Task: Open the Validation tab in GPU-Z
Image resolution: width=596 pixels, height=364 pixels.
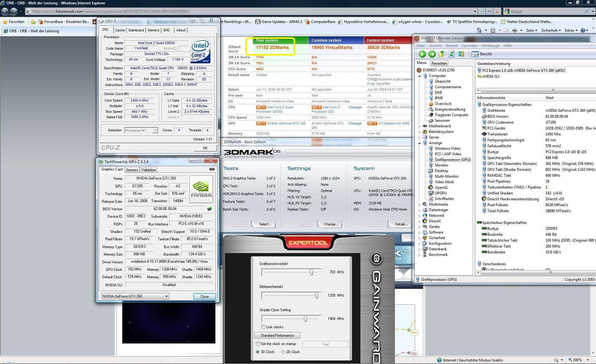Action: coord(149,170)
